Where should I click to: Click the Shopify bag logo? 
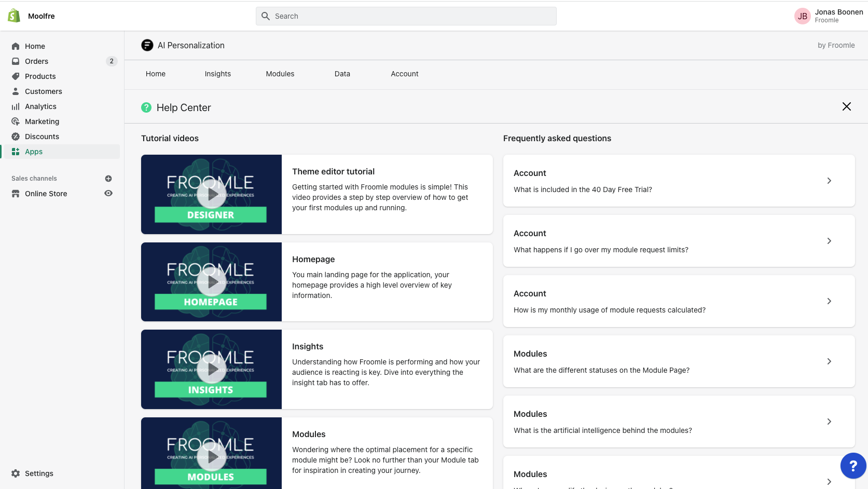[13, 16]
